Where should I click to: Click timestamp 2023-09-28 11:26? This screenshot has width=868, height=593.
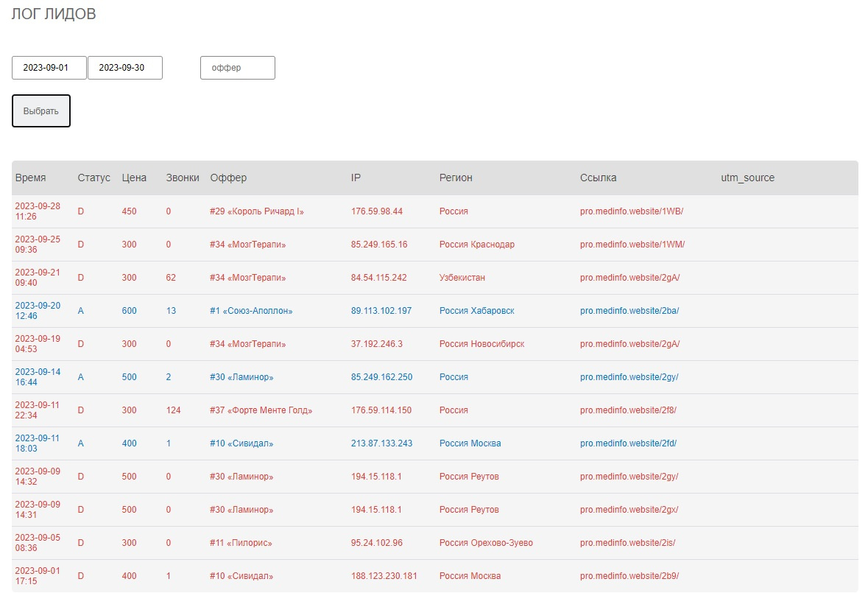(38, 211)
